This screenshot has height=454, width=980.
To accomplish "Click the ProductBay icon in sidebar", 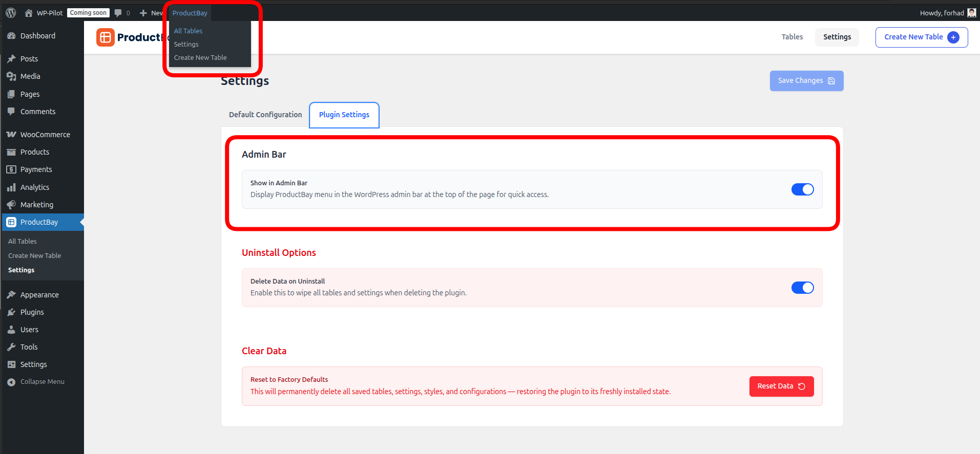I will click(11, 222).
